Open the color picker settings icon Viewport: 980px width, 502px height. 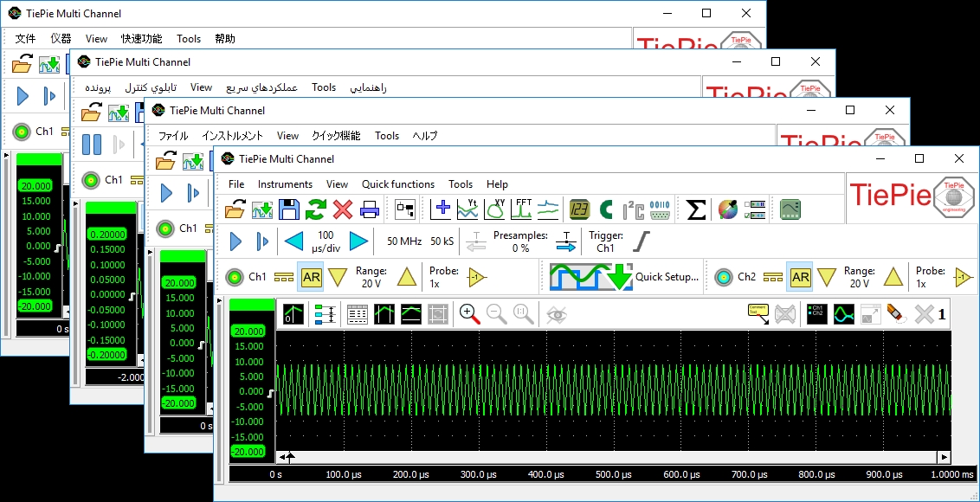pos(729,209)
